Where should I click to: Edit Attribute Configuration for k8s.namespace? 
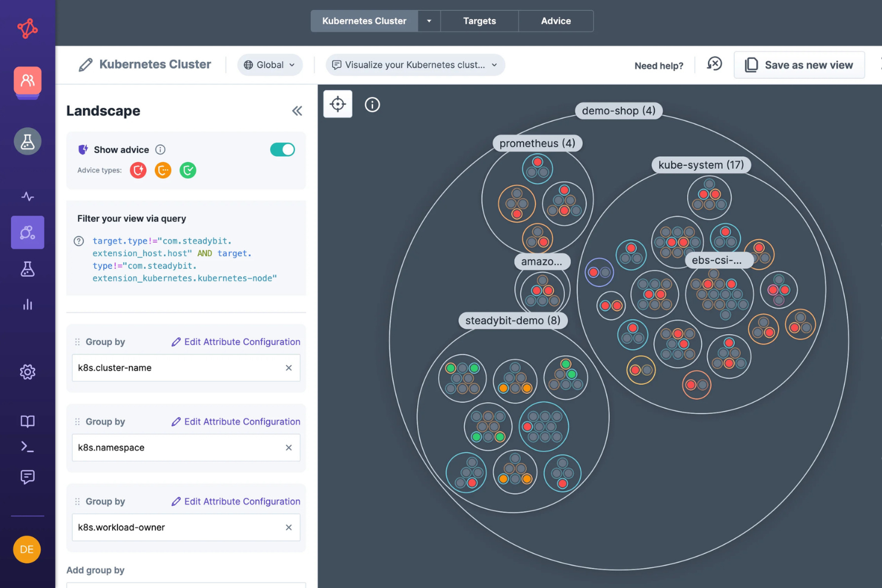click(x=236, y=422)
